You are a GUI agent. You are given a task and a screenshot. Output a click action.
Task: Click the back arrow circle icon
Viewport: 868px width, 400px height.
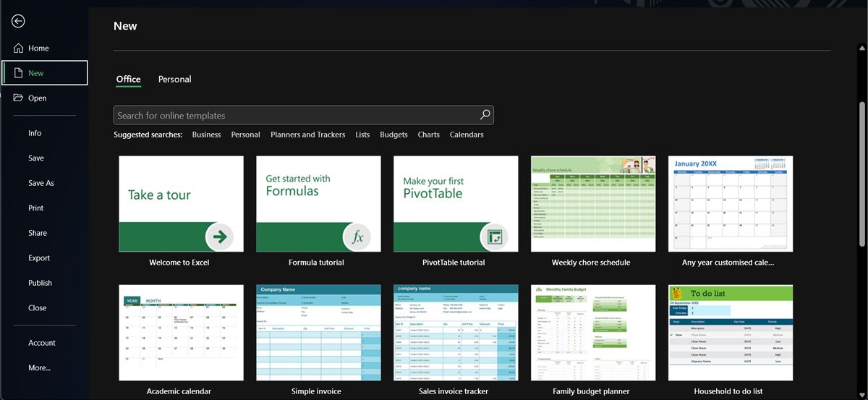click(x=18, y=21)
